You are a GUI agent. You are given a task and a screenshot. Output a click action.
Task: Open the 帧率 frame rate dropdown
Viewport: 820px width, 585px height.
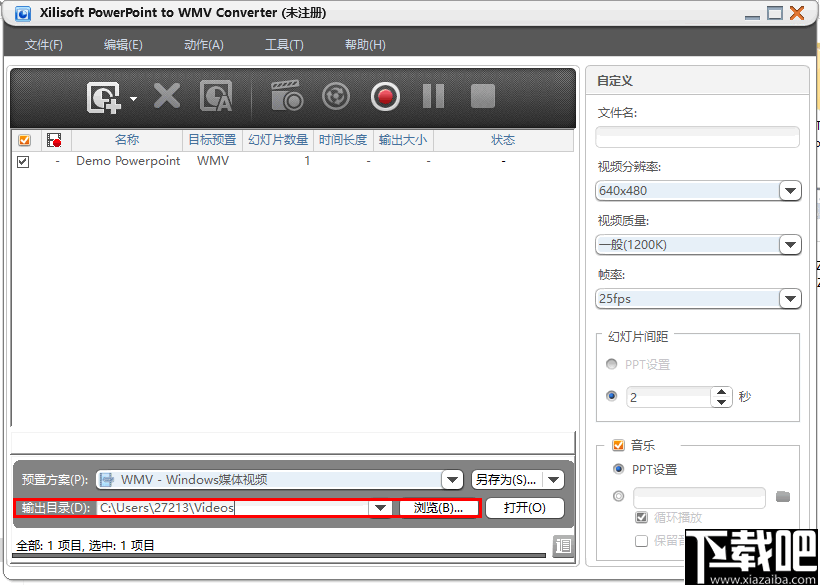(790, 298)
